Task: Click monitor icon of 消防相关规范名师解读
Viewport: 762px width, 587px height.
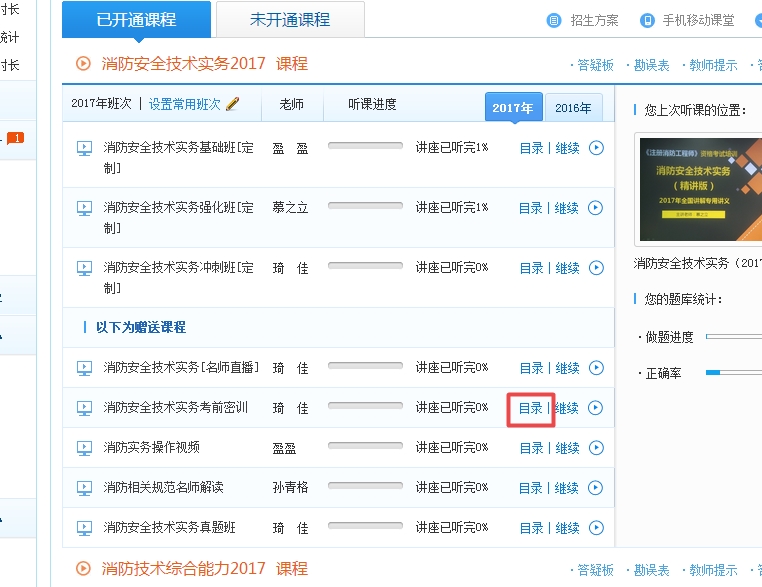Action: coord(84,488)
